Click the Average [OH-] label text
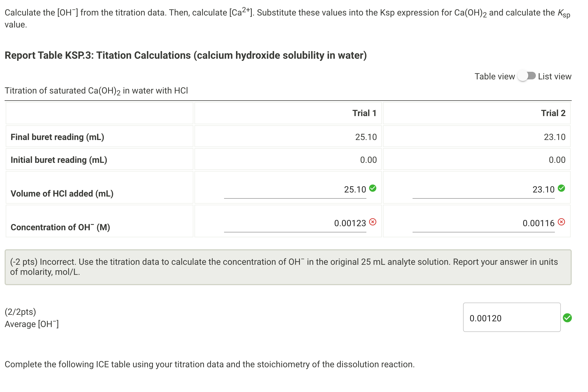 (x=31, y=324)
